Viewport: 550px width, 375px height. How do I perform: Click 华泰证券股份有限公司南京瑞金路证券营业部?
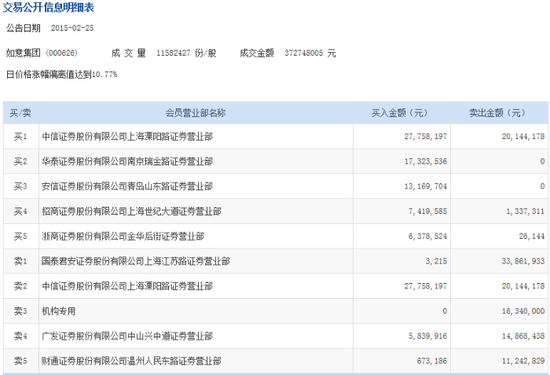tap(127, 161)
